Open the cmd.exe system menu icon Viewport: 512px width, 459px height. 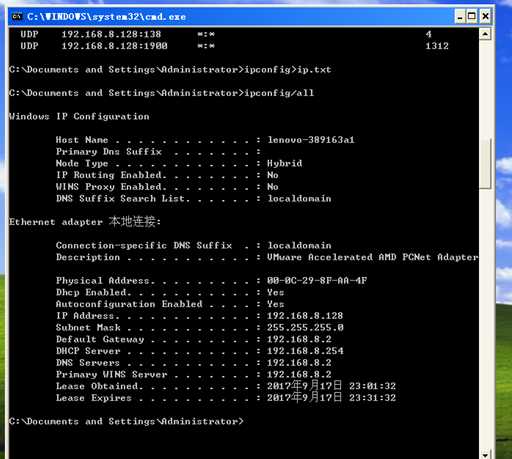(x=16, y=16)
